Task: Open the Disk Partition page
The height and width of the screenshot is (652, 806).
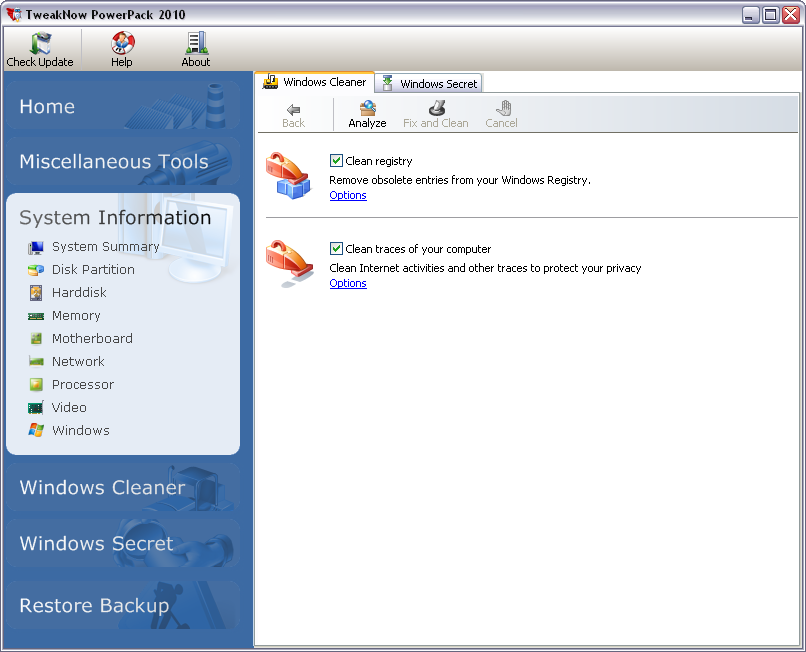Action: coord(93,269)
